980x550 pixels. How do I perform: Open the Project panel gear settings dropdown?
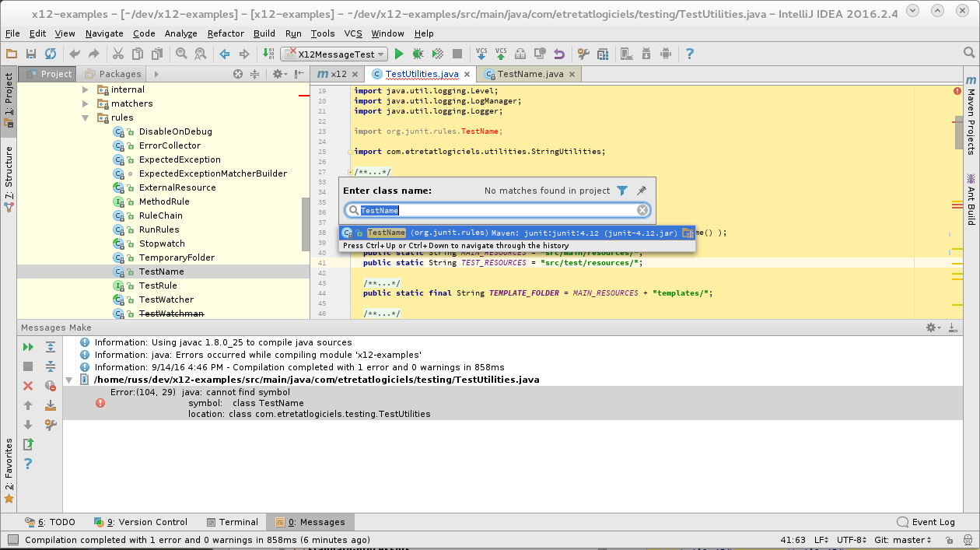[x=280, y=74]
